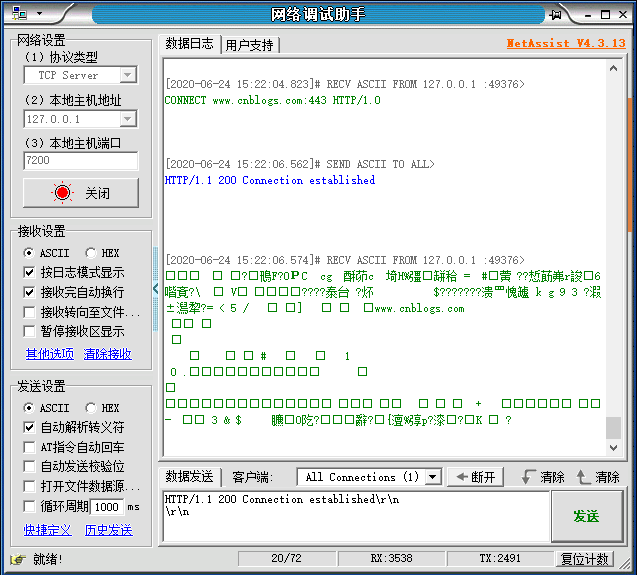Click the orange marker strip beside the log
The image size is (637, 575).
coord(630,165)
